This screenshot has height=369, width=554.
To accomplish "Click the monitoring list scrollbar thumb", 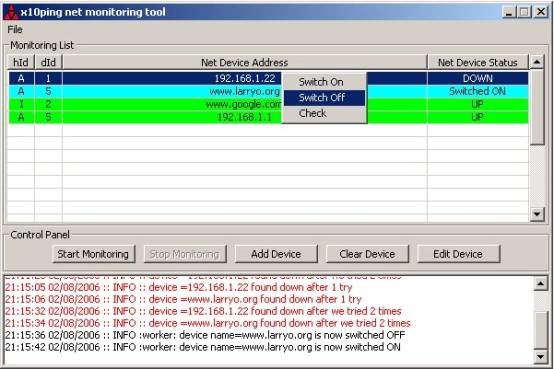I will (537, 107).
